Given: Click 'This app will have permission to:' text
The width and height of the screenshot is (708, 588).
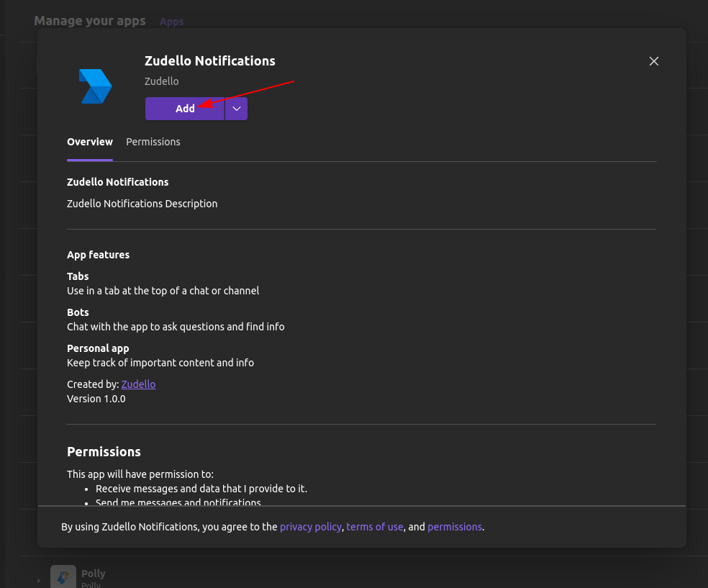Looking at the screenshot, I should 140,474.
